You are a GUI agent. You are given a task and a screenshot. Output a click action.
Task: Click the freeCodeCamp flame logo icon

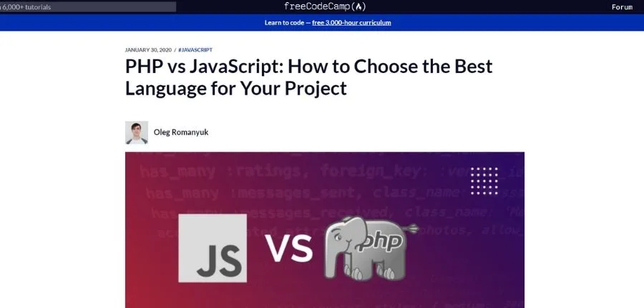coord(360,7)
